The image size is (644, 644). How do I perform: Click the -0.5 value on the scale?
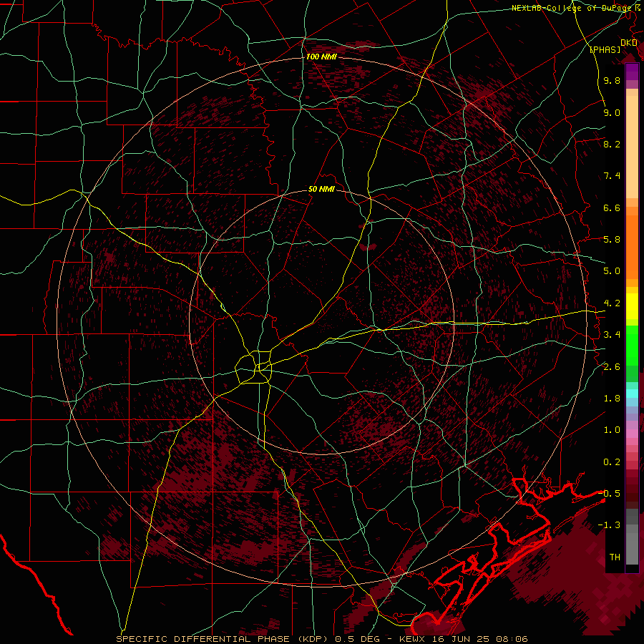609,493
